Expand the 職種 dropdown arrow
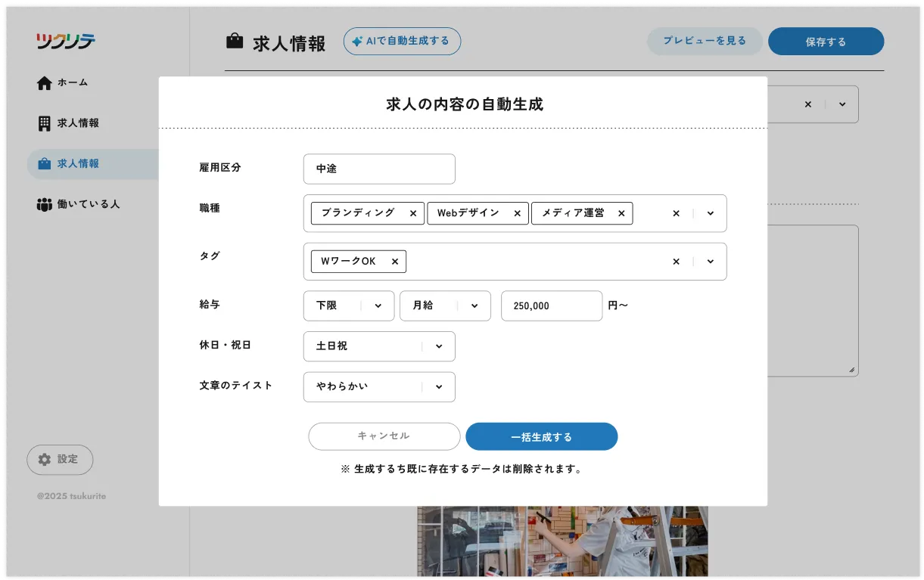The width and height of the screenshot is (924, 580). [710, 213]
